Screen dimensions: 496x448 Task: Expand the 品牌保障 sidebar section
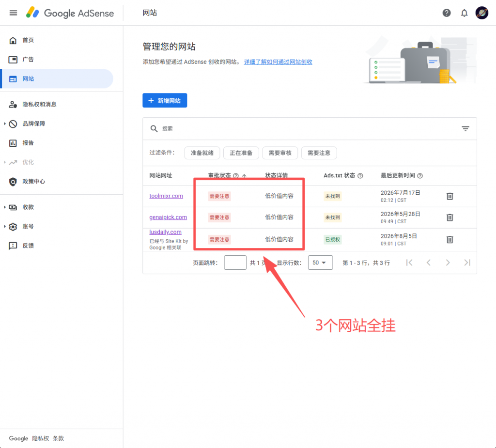tap(5, 124)
